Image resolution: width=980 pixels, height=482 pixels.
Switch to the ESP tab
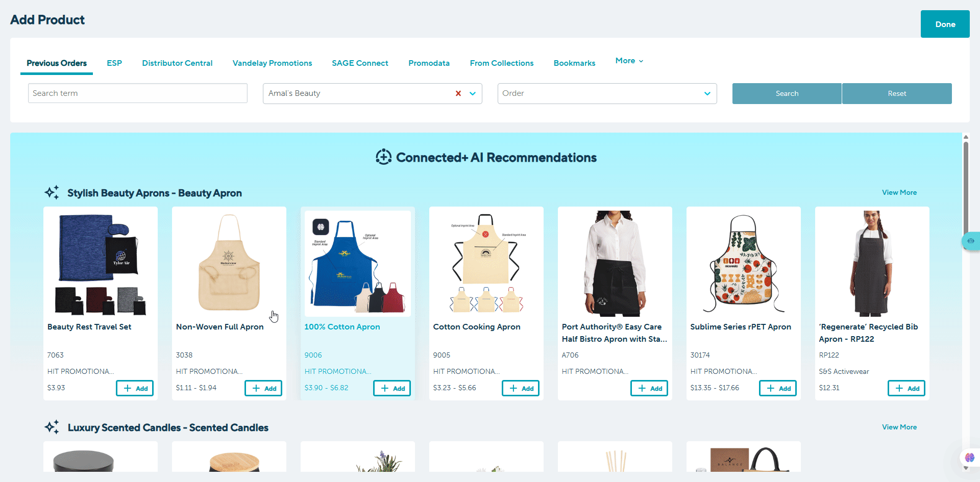coord(114,63)
